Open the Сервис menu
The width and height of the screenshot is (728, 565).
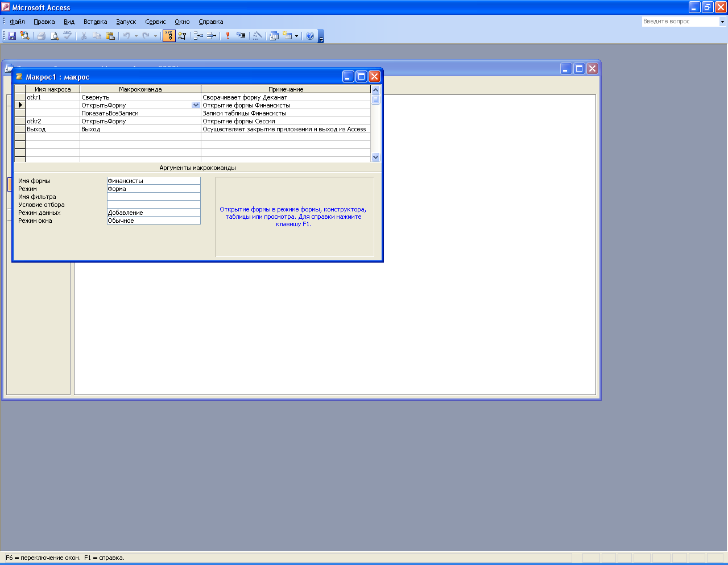pyautogui.click(x=155, y=22)
